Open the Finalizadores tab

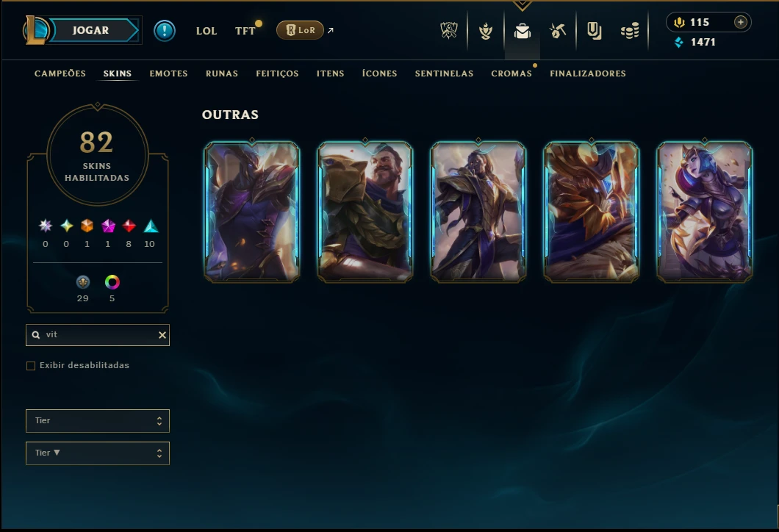pos(588,73)
